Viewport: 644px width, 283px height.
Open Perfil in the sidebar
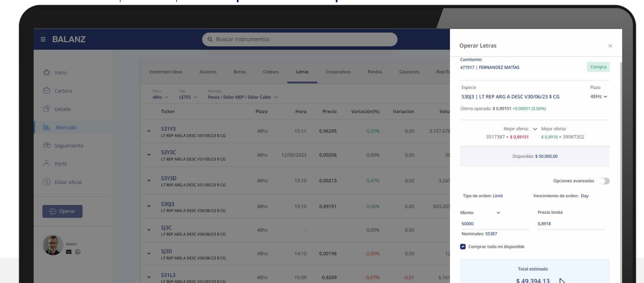click(61, 164)
